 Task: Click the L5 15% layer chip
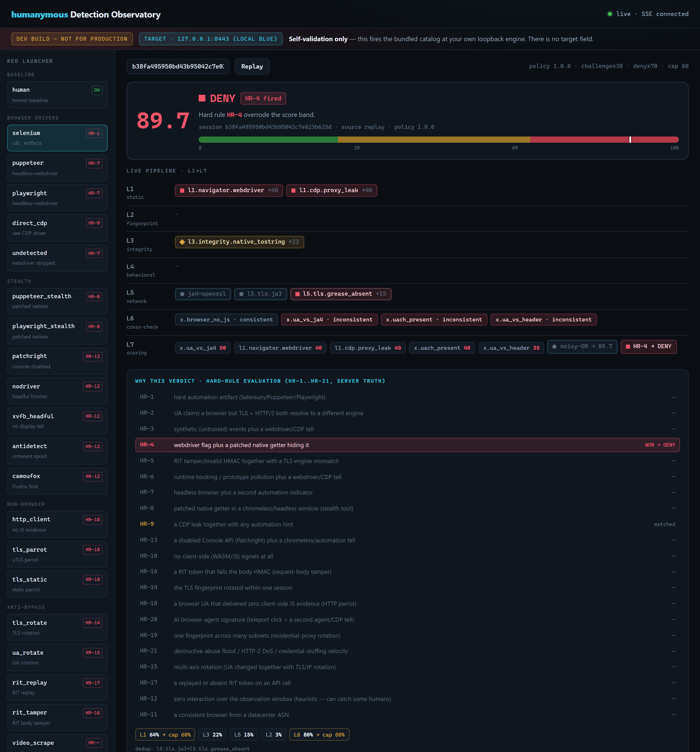click(x=244, y=734)
